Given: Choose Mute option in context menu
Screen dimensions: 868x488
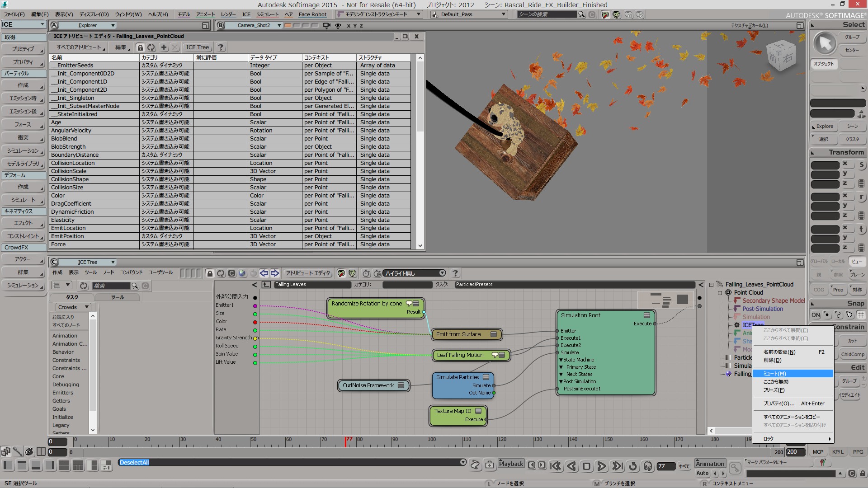Looking at the screenshot, I should tap(775, 374).
